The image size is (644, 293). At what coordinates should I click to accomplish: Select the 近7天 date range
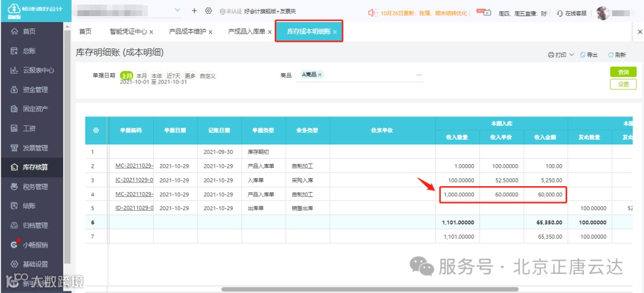[174, 76]
